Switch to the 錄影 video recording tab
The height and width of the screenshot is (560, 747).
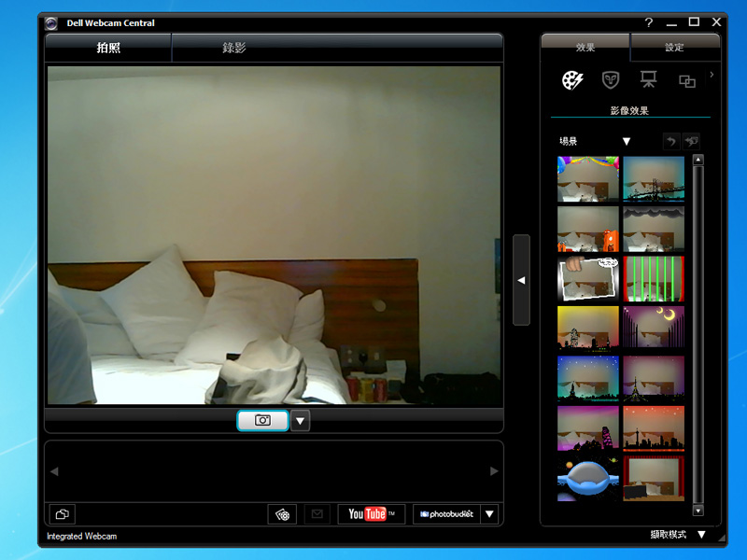tap(234, 48)
